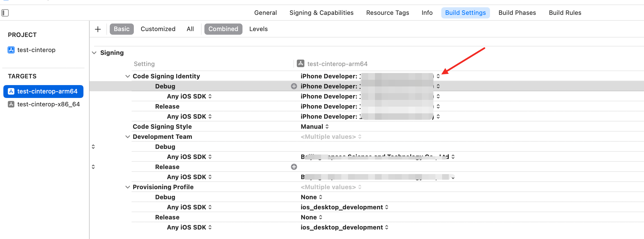Open the General tab
Viewport: 644px width, 239px height.
265,13
